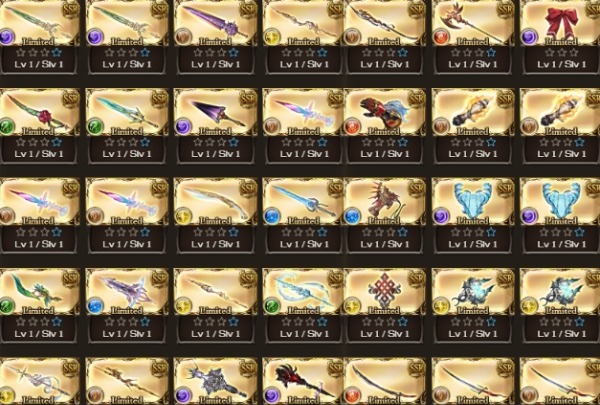Viewport: 600px width, 405px height.
Task: Click SSR badge on red knot charm
Action: [416, 279]
